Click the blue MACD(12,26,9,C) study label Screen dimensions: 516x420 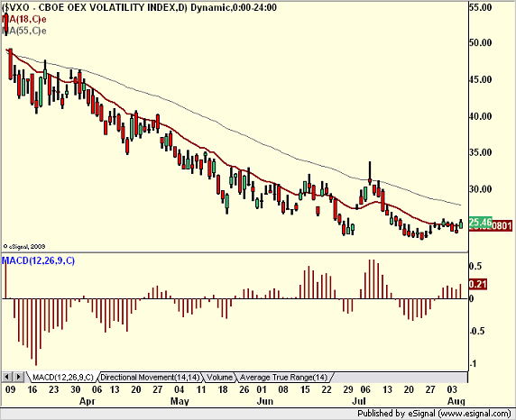[38, 260]
